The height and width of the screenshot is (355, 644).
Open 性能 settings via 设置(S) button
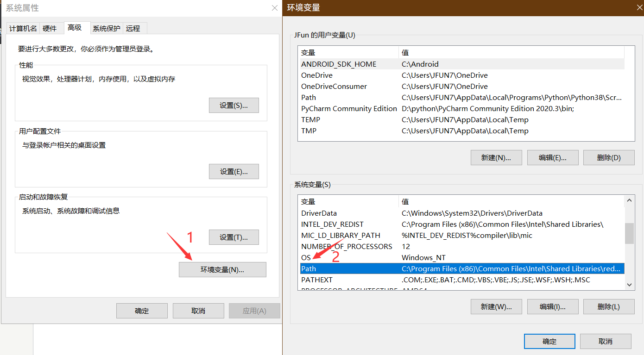pyautogui.click(x=234, y=105)
